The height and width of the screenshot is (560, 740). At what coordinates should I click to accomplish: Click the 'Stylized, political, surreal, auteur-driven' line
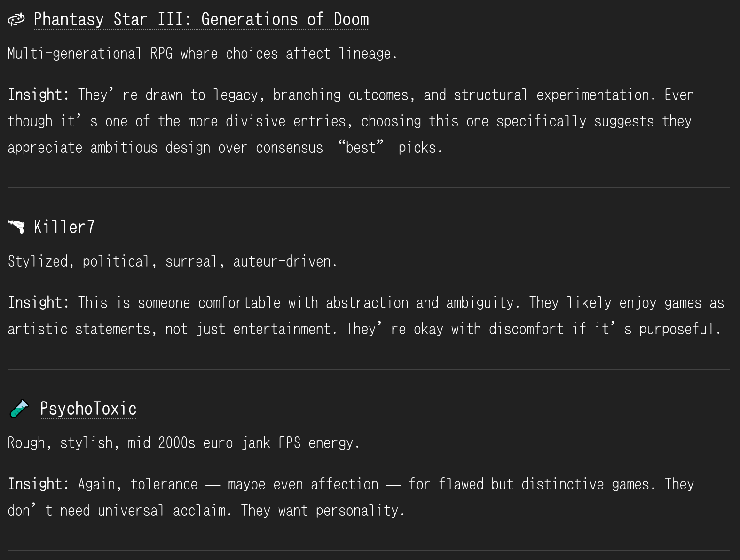point(172,261)
